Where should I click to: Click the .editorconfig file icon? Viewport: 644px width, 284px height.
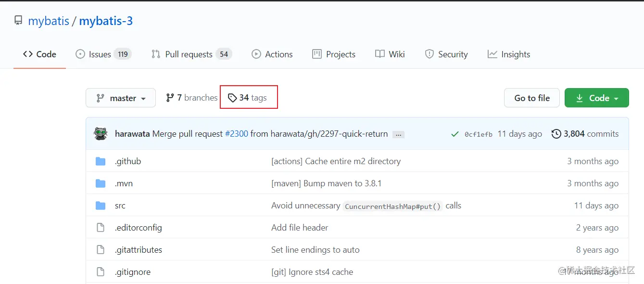coord(101,228)
